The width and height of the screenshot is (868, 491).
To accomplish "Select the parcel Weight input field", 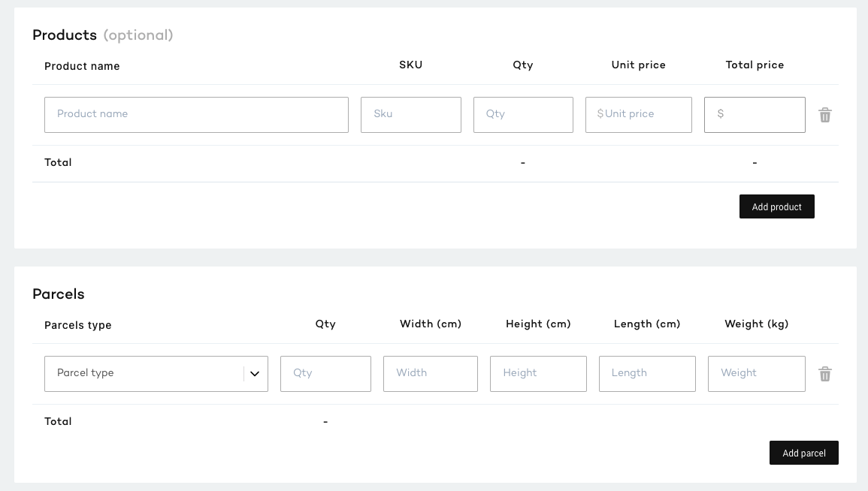I will 757,374.
